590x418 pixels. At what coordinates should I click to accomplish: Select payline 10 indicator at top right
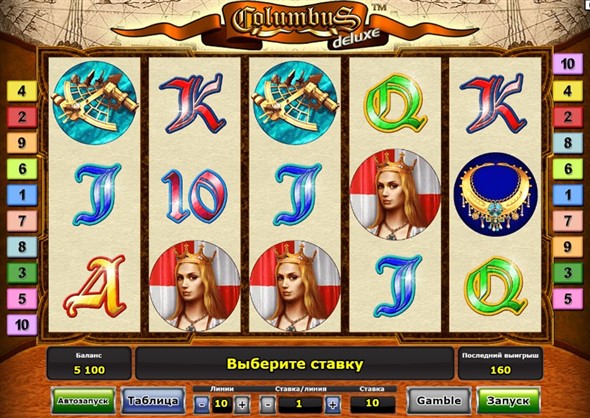coord(567,64)
